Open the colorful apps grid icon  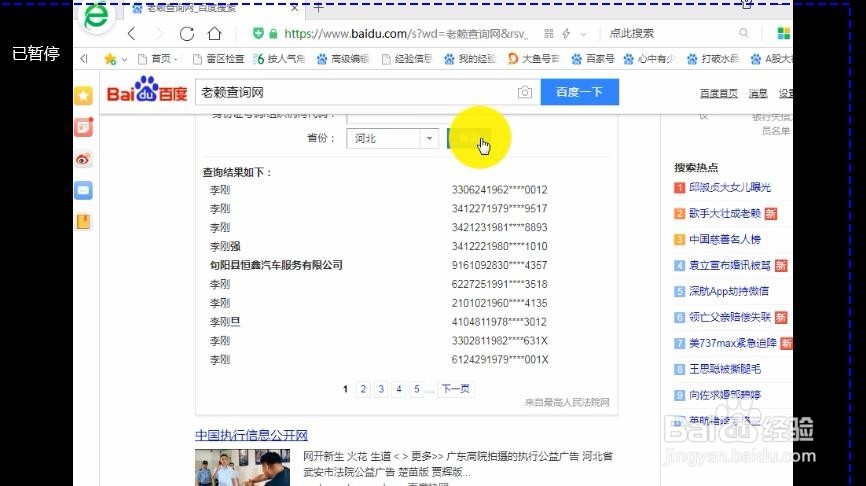point(783,33)
